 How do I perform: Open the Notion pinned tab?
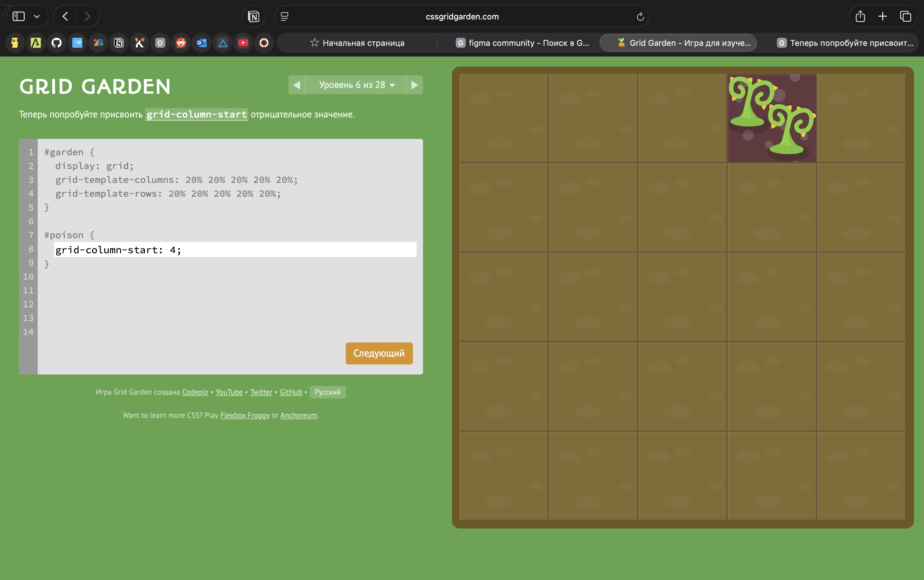(119, 43)
